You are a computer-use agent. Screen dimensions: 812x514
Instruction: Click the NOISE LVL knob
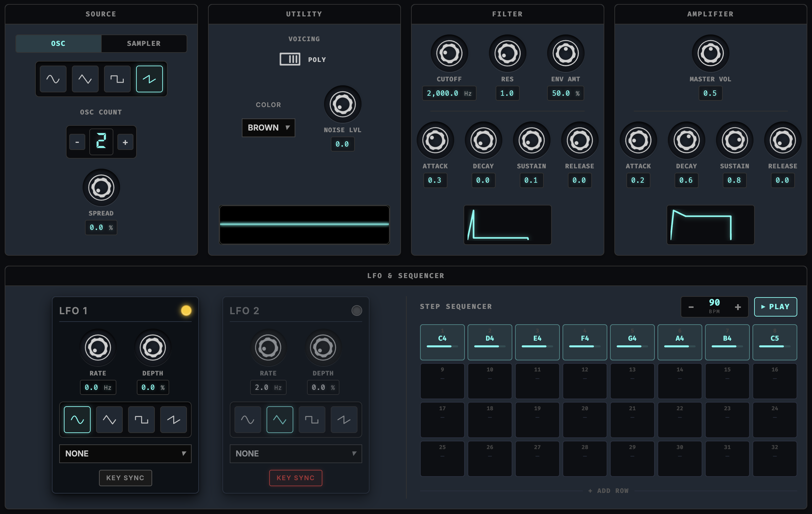pyautogui.click(x=342, y=104)
